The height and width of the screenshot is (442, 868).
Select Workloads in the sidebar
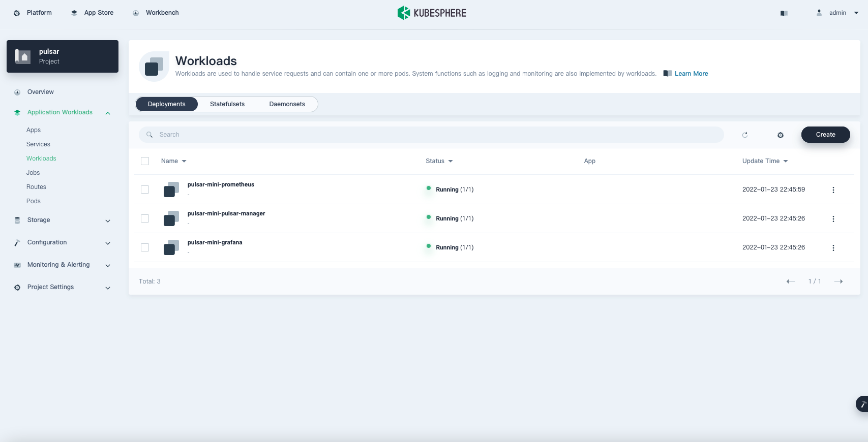(41, 159)
